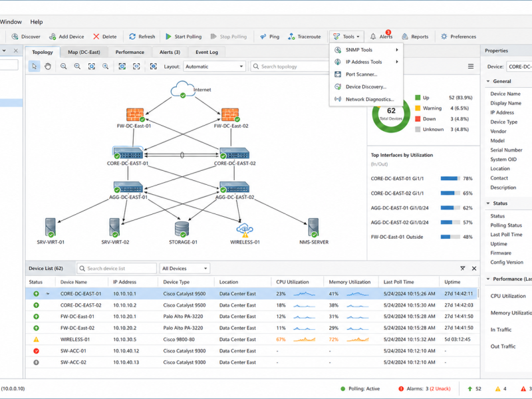Select the hand pan tool
The width and height of the screenshot is (532, 399).
(48, 66)
